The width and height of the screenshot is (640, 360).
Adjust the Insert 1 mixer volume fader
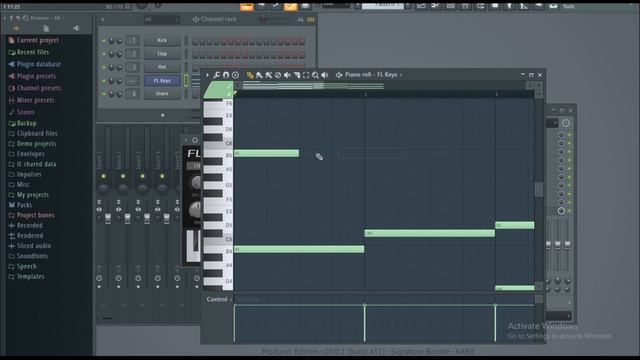coord(108,218)
